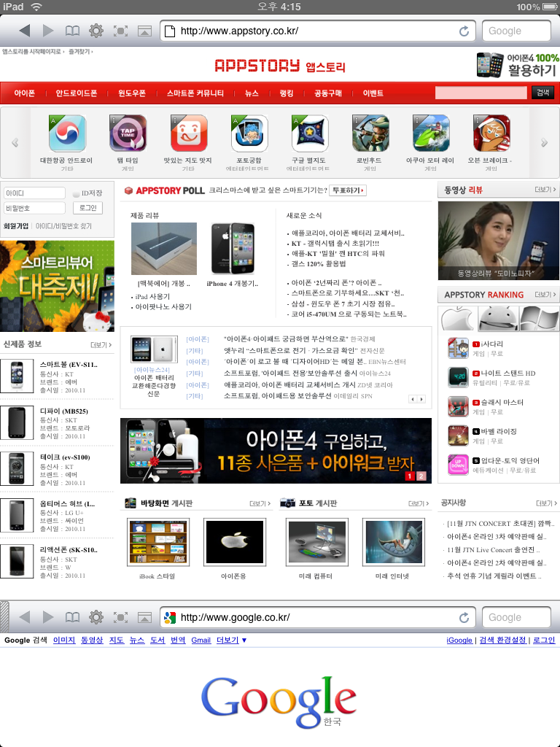Open 미래 컴퓨터 photo thumbnail

point(316,542)
